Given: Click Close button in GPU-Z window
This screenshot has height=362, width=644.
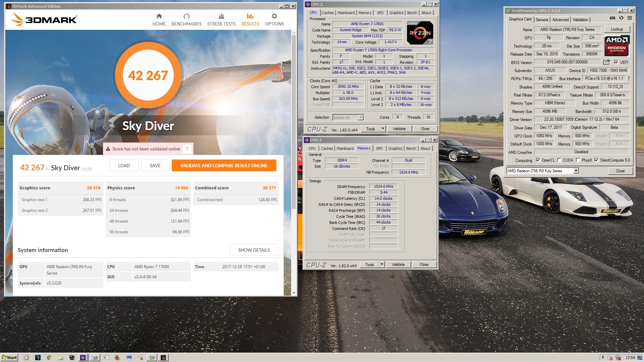Looking at the screenshot, I should 620,171.
